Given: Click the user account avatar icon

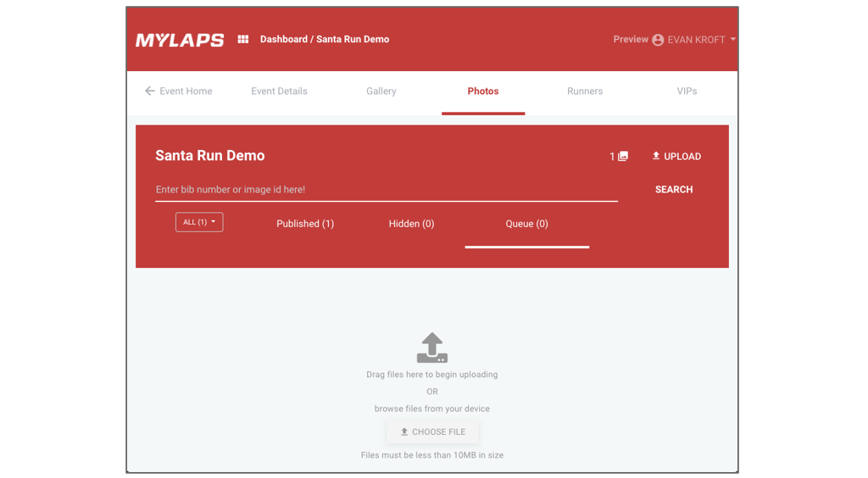Looking at the screenshot, I should point(658,40).
